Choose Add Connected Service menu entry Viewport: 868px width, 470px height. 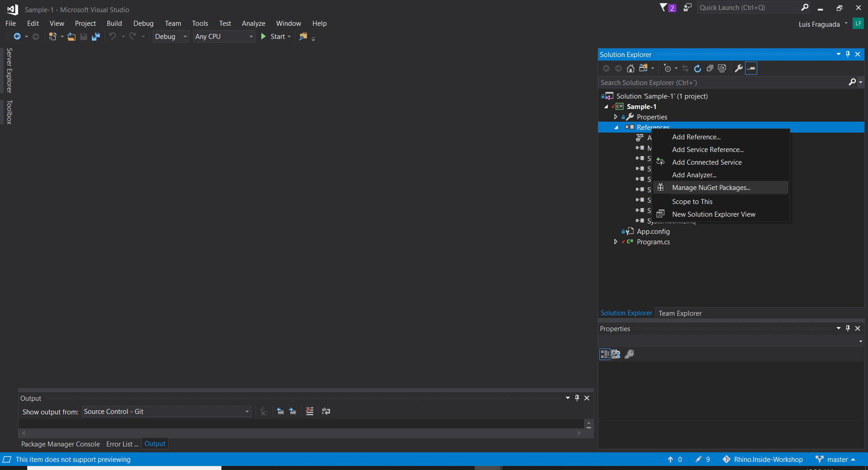(721, 162)
